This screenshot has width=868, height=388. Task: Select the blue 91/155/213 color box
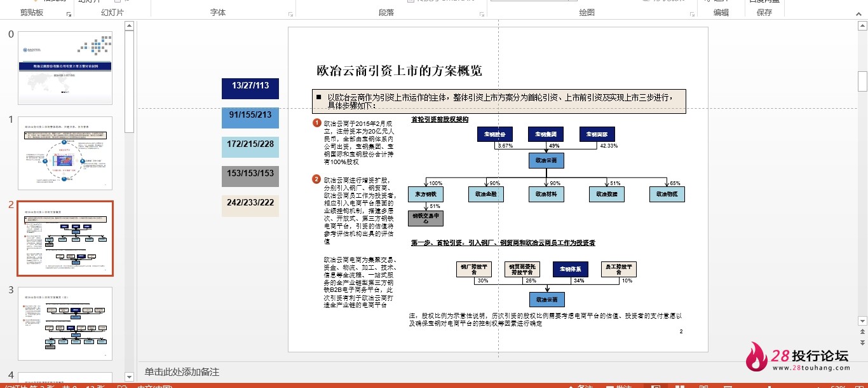point(250,118)
